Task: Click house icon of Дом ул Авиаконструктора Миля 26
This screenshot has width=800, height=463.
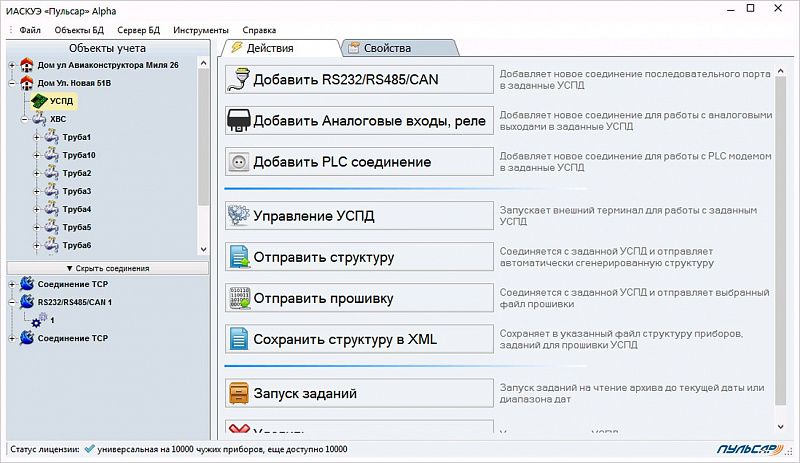Action: tap(27, 65)
